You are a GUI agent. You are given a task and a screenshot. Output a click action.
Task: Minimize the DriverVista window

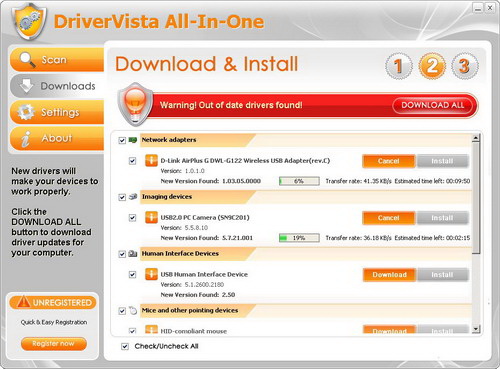pos(478,8)
